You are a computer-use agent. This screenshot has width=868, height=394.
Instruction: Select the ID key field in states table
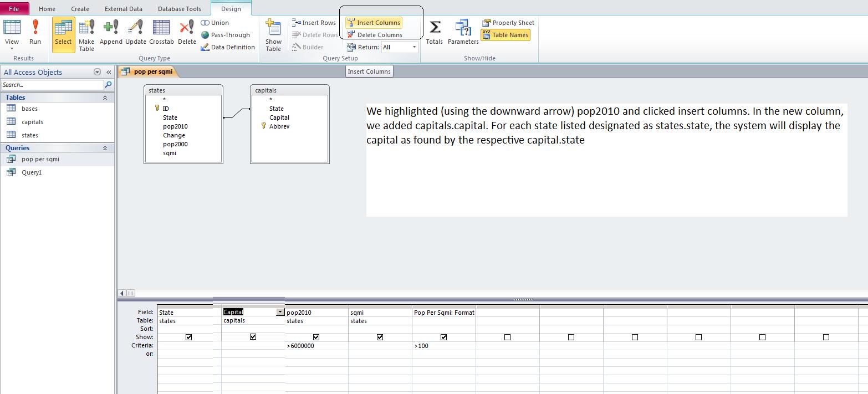pyautogui.click(x=166, y=109)
